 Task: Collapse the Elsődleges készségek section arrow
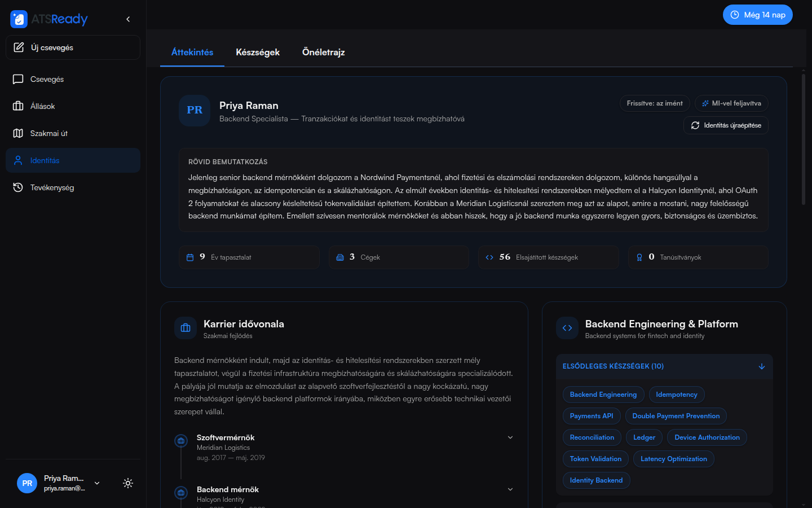point(762,366)
